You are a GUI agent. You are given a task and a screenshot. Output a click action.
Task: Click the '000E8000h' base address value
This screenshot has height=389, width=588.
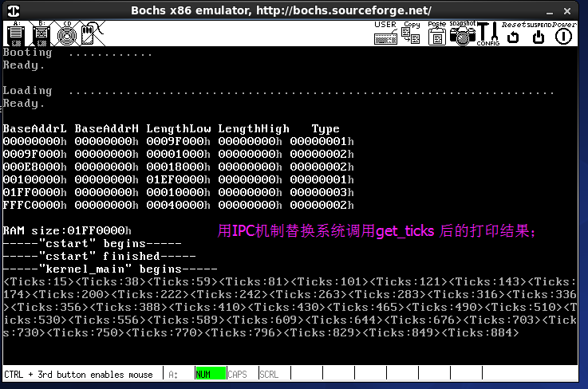pyautogui.click(x=34, y=167)
